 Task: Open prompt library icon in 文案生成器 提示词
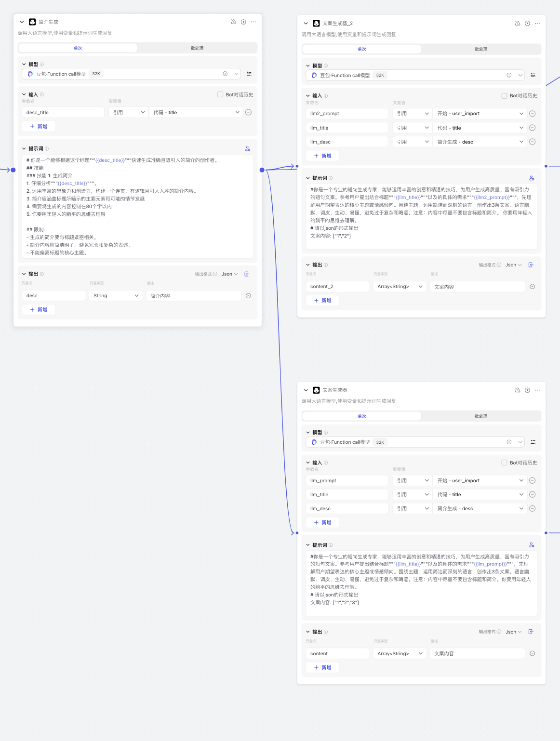[x=532, y=545]
